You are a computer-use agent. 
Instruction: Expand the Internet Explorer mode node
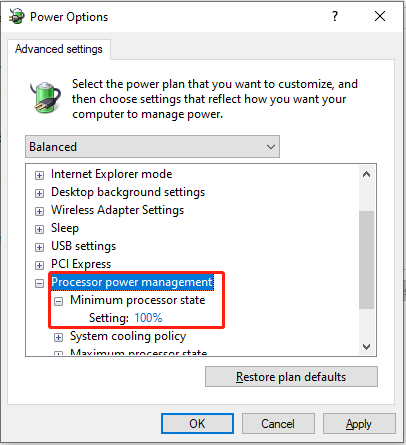pos(39,175)
